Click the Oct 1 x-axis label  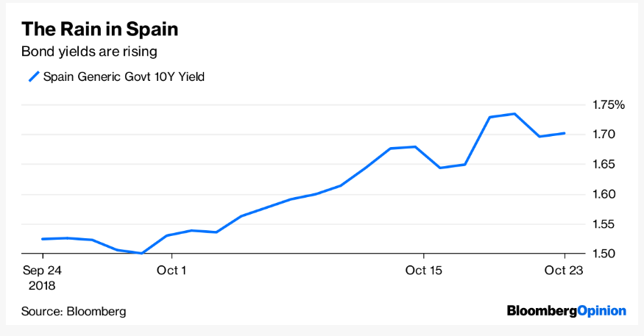click(x=171, y=271)
